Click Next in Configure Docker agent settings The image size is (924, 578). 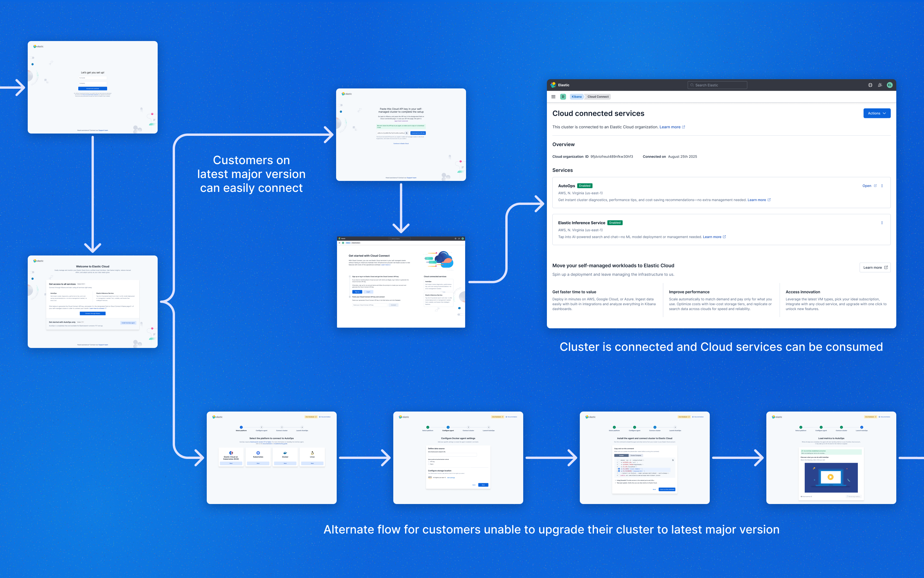(x=483, y=485)
